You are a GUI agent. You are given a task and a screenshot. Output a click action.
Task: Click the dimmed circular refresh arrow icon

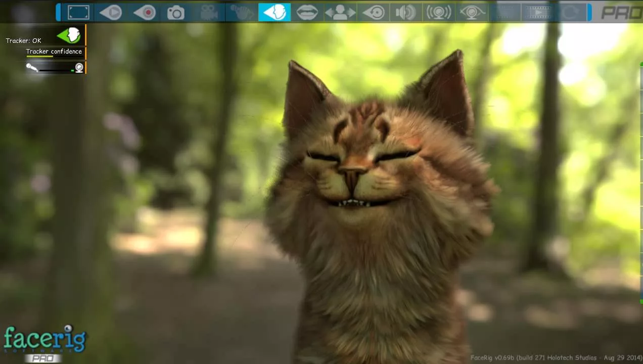point(570,12)
